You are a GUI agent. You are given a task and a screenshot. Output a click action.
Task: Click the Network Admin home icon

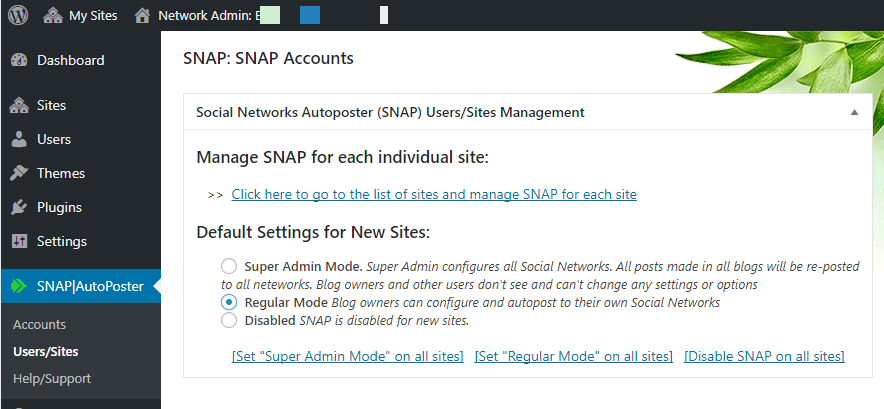pyautogui.click(x=143, y=15)
